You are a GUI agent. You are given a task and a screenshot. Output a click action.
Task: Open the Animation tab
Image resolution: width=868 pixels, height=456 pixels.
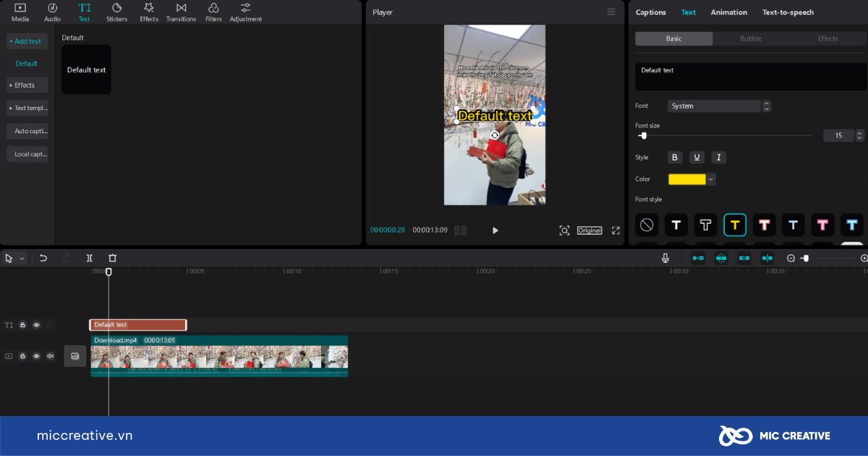tap(729, 12)
